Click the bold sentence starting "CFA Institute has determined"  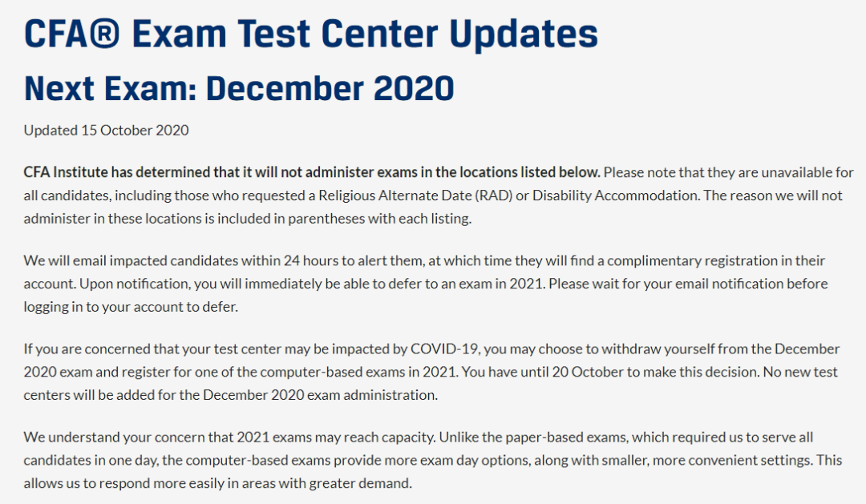pyautogui.click(x=312, y=172)
